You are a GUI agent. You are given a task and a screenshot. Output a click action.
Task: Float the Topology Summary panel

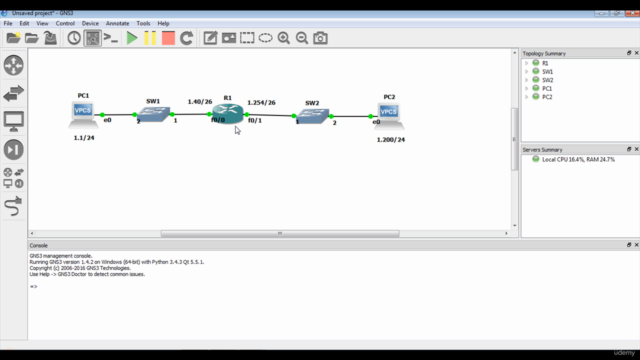(629, 53)
